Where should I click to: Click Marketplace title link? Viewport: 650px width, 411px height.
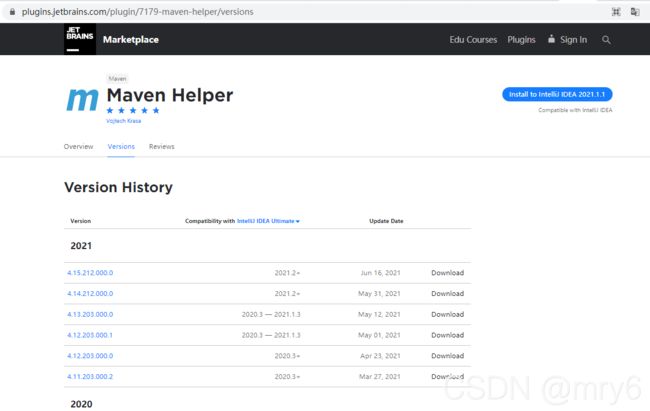pos(131,39)
